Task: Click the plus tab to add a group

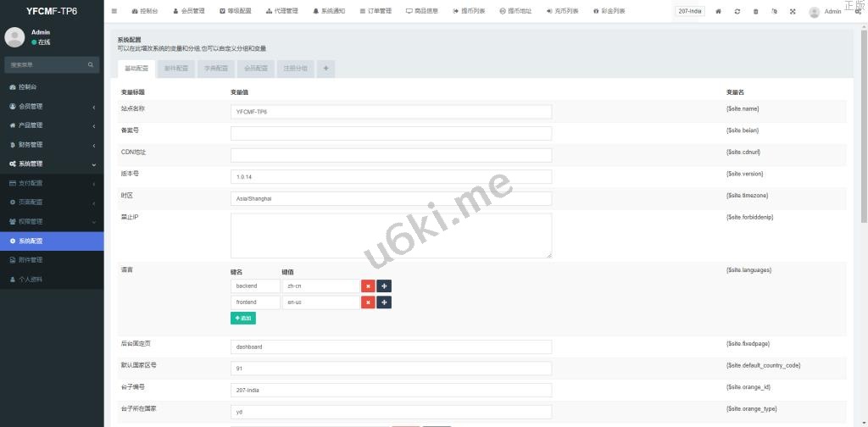Action: [325, 69]
